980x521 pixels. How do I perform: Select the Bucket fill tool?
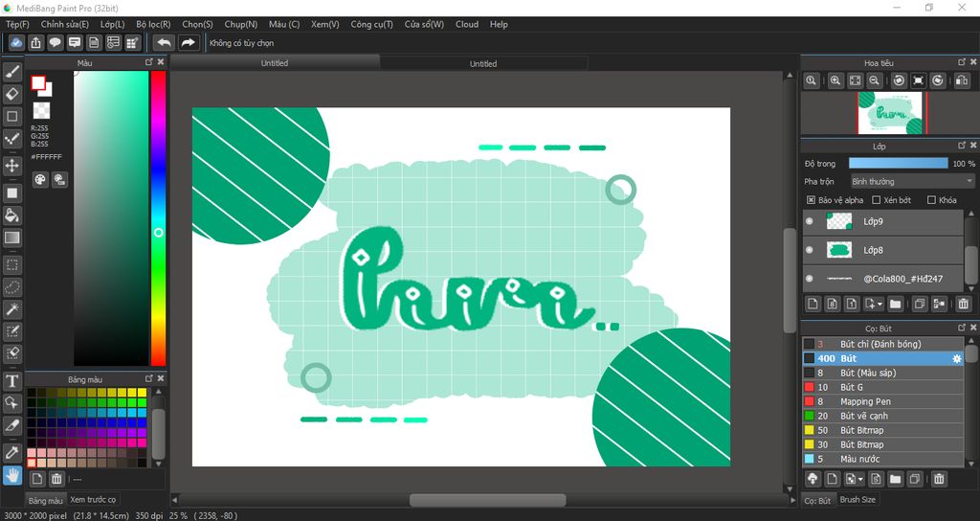[x=11, y=215]
